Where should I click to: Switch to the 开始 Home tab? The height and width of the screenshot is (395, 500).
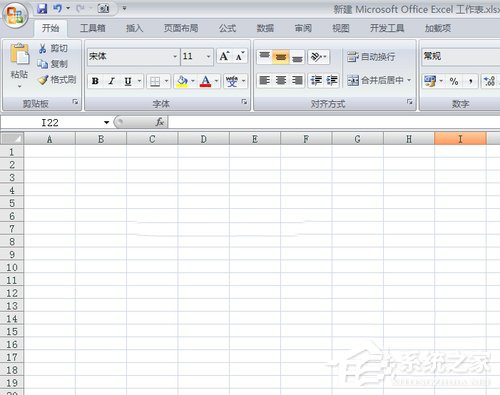(x=51, y=28)
